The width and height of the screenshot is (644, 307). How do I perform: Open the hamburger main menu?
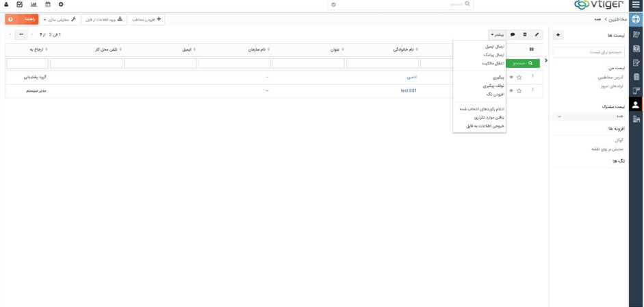[636, 5]
